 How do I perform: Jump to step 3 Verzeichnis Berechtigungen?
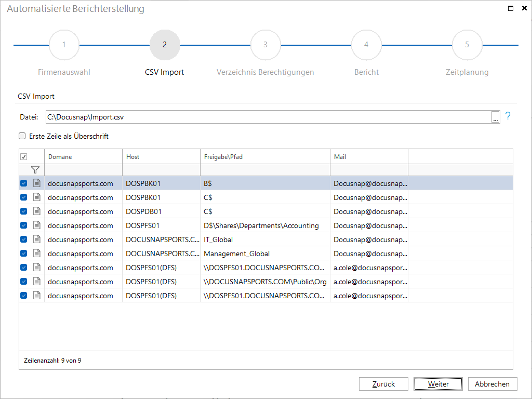265,45
